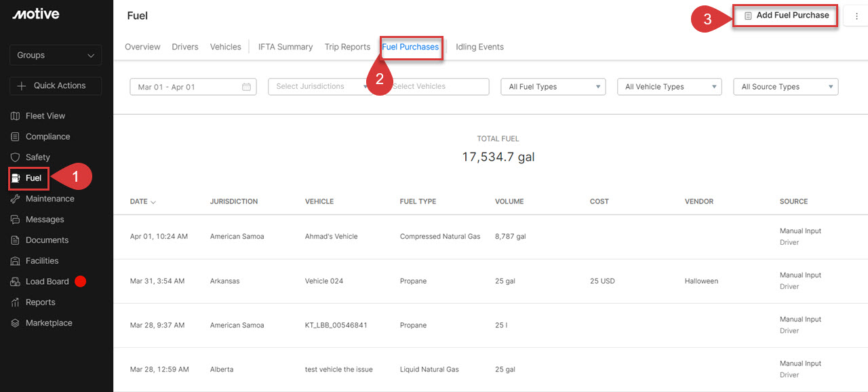Switch to the IFTA Summary tab
Image resolution: width=868 pixels, height=392 pixels.
pos(285,47)
